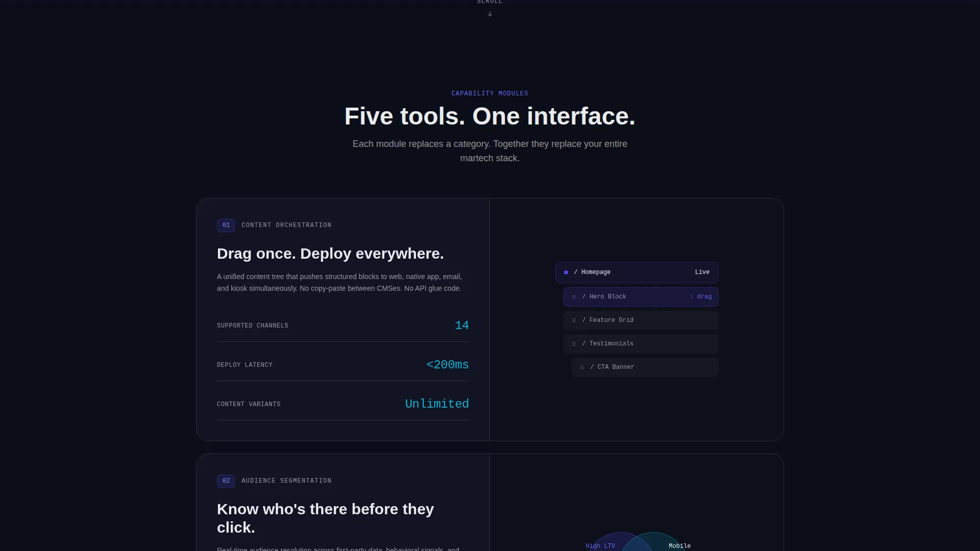The width and height of the screenshot is (980, 551).
Task: Click the AUDIENCE SEGMENTATION label
Action: tap(286, 481)
